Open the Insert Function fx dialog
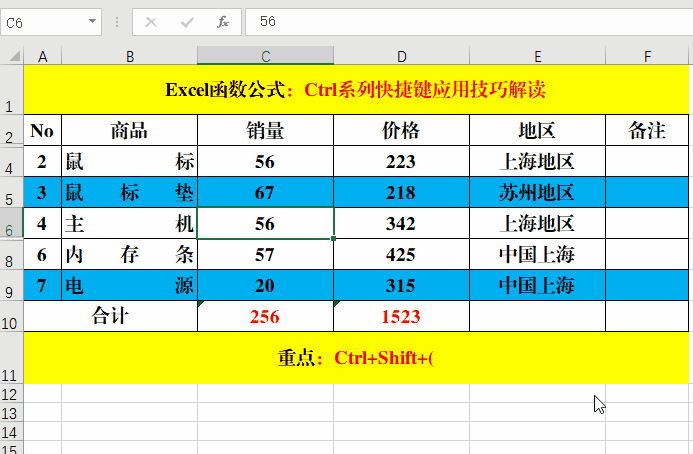Viewport: 693px width, 454px height. click(x=223, y=22)
